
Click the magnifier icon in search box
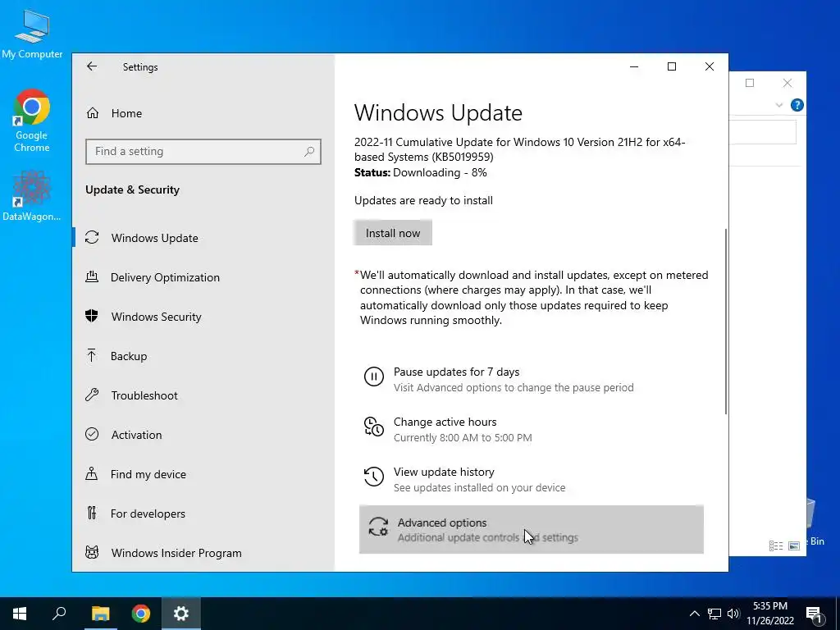click(309, 152)
